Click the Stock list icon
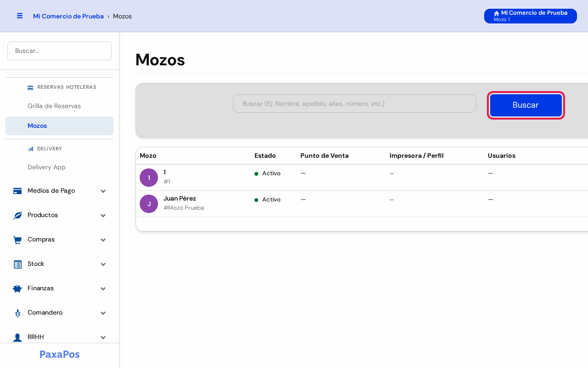This screenshot has height=368, width=588. 17,264
